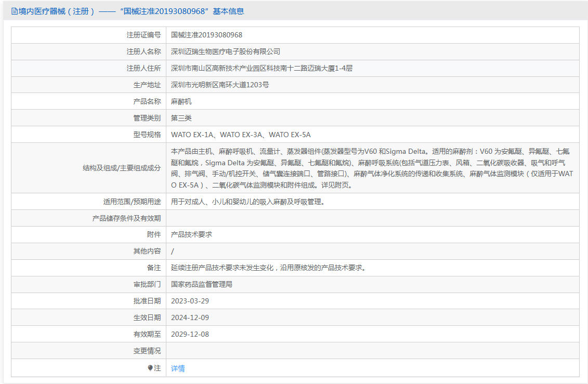Click the 生产地址 label
This screenshot has height=384, width=588.
point(147,85)
